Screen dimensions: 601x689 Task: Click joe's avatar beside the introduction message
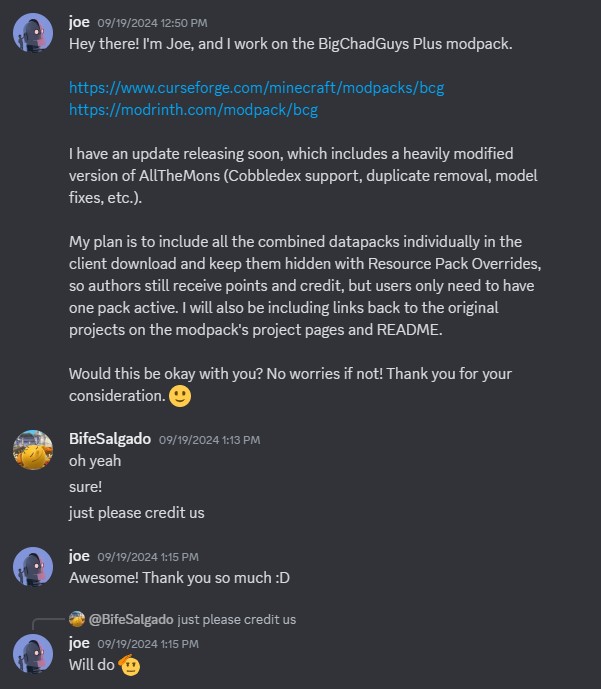coord(33,34)
